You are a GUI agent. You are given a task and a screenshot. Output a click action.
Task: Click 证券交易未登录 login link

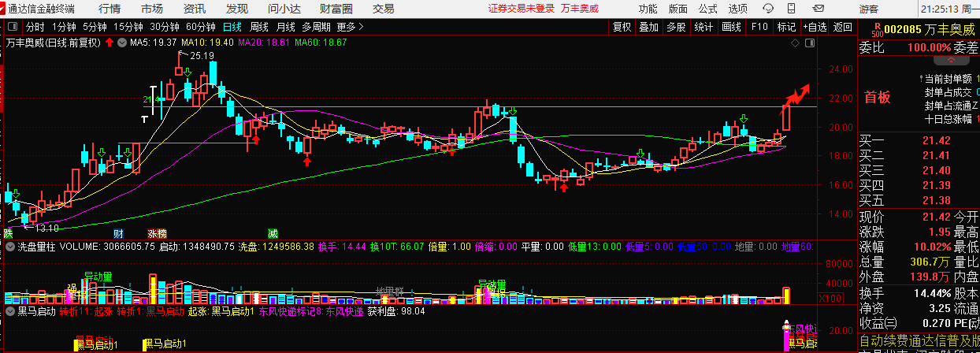click(522, 9)
